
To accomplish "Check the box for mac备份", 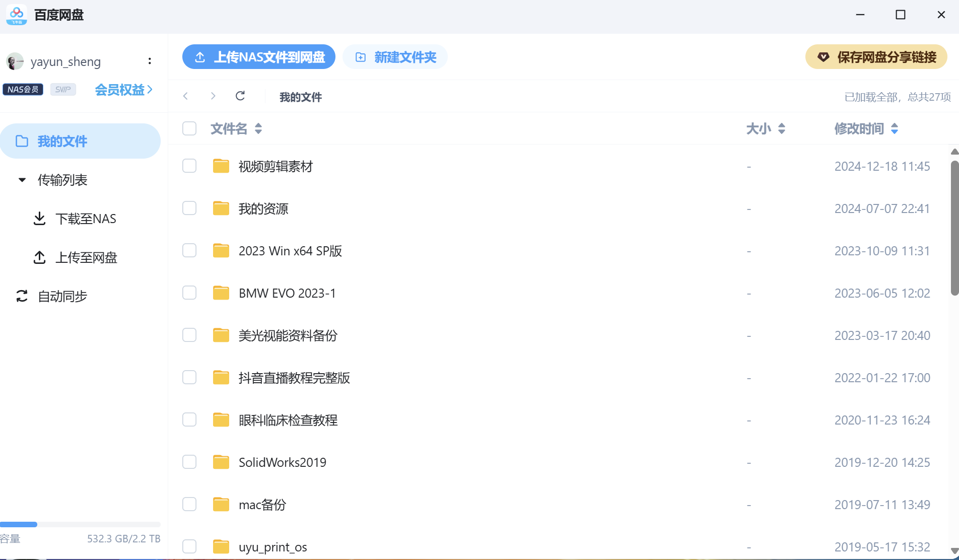I will (x=189, y=504).
